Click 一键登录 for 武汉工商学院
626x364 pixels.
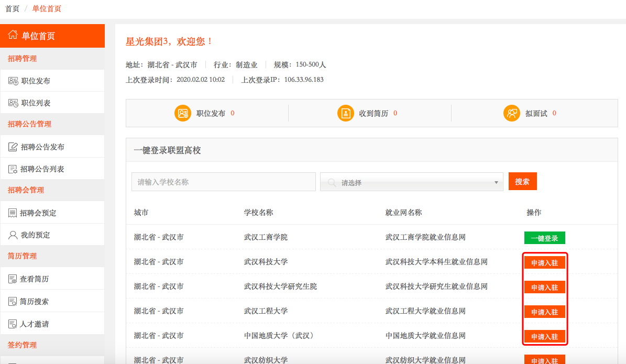pos(544,238)
